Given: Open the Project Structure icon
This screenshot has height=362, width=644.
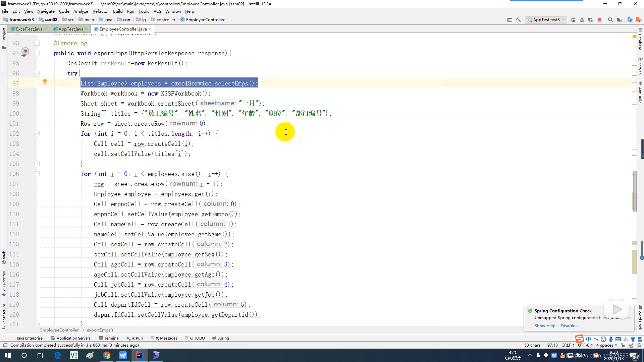Looking at the screenshot, I should click(x=619, y=20).
